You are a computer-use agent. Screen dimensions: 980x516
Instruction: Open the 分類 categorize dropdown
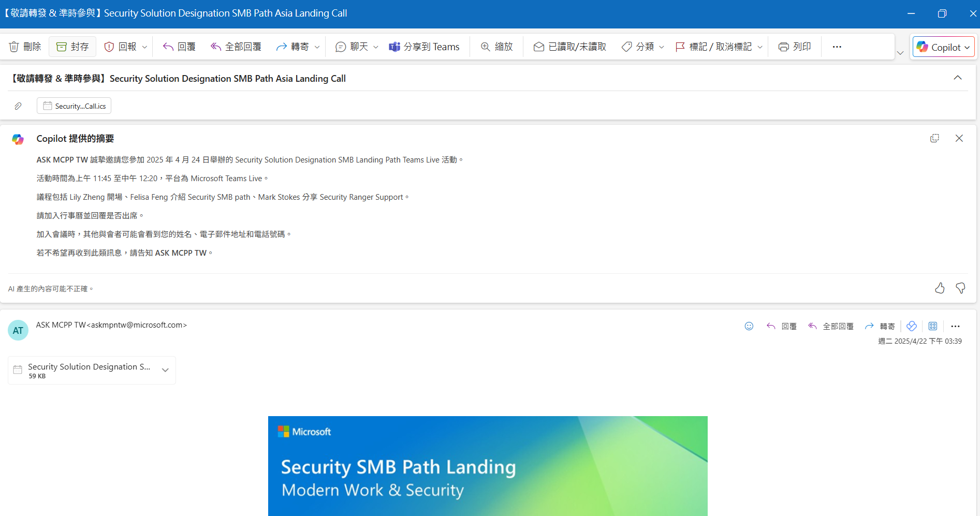(x=641, y=47)
